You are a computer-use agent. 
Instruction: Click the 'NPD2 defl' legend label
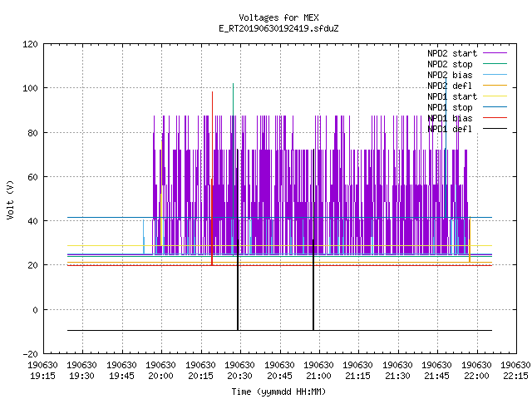(x=450, y=86)
